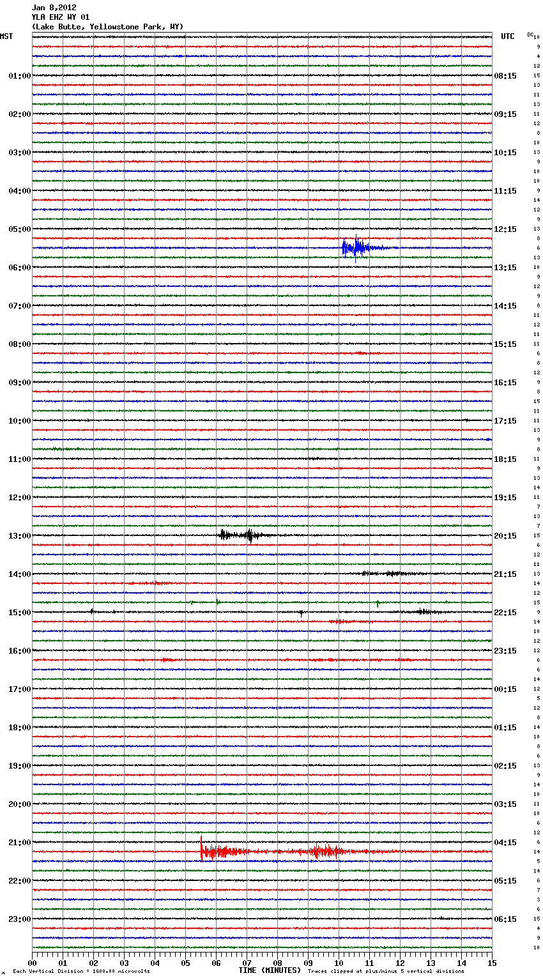Click the location "(Lake Butte, Yellowstone Park, WY)"
Viewport: 543px width, 980px height.
107,27
